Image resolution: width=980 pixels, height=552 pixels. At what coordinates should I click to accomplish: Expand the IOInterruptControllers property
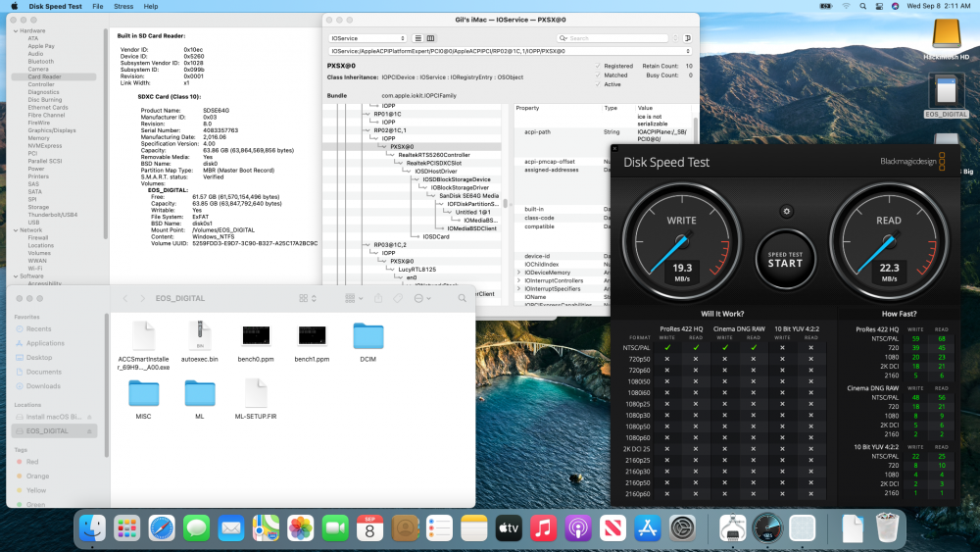point(518,280)
